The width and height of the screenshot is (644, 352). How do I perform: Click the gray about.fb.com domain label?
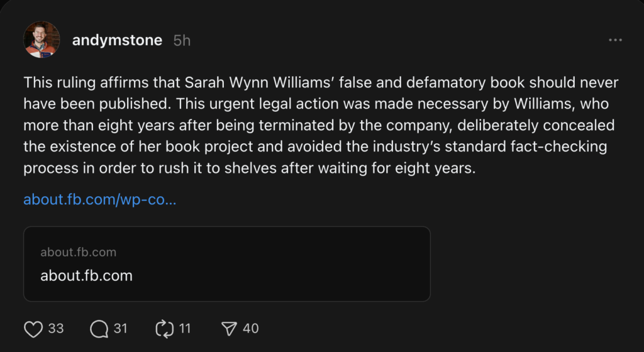(x=78, y=252)
